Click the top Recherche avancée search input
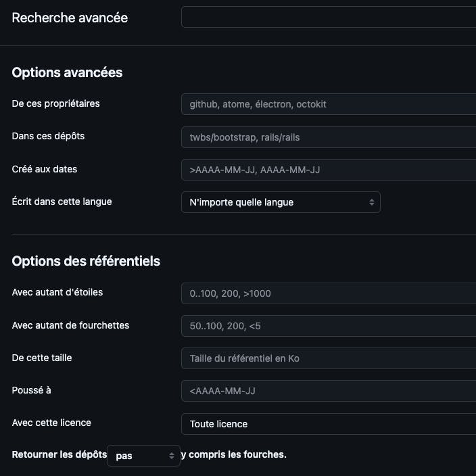 pos(328,18)
